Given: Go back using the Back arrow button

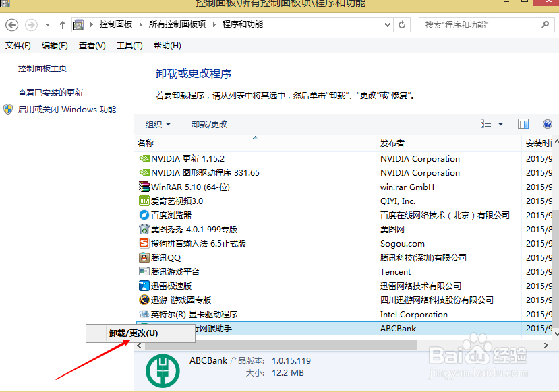Looking at the screenshot, I should (x=11, y=25).
